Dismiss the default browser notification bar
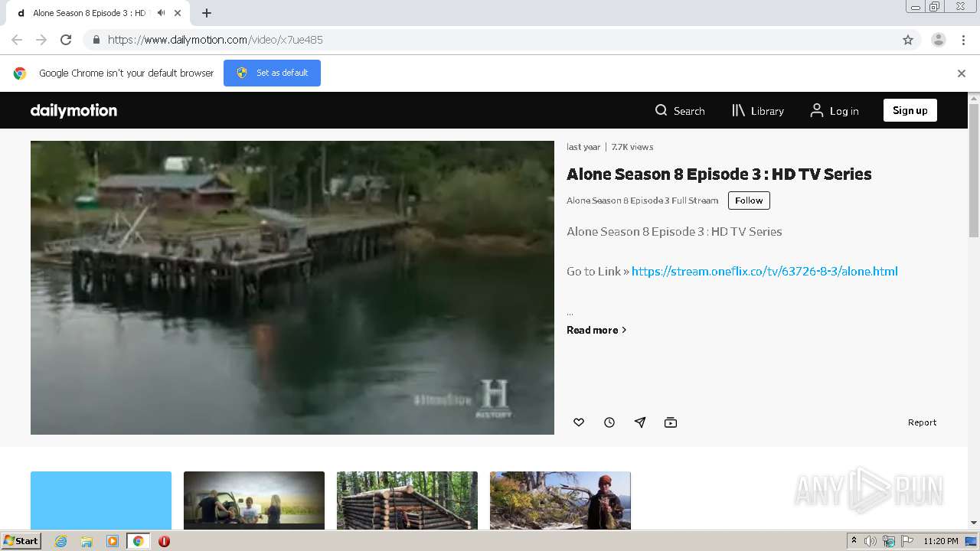The height and width of the screenshot is (551, 980). (962, 73)
